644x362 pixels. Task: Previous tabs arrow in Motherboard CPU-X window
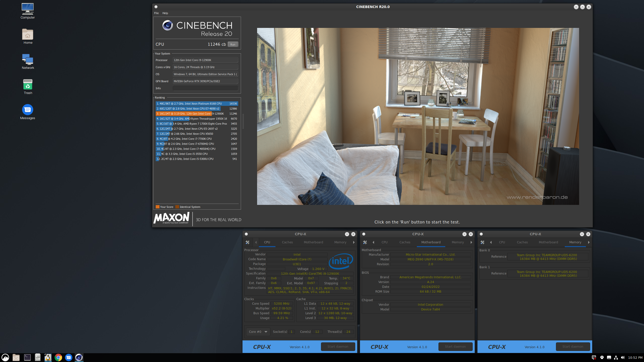pos(373,242)
